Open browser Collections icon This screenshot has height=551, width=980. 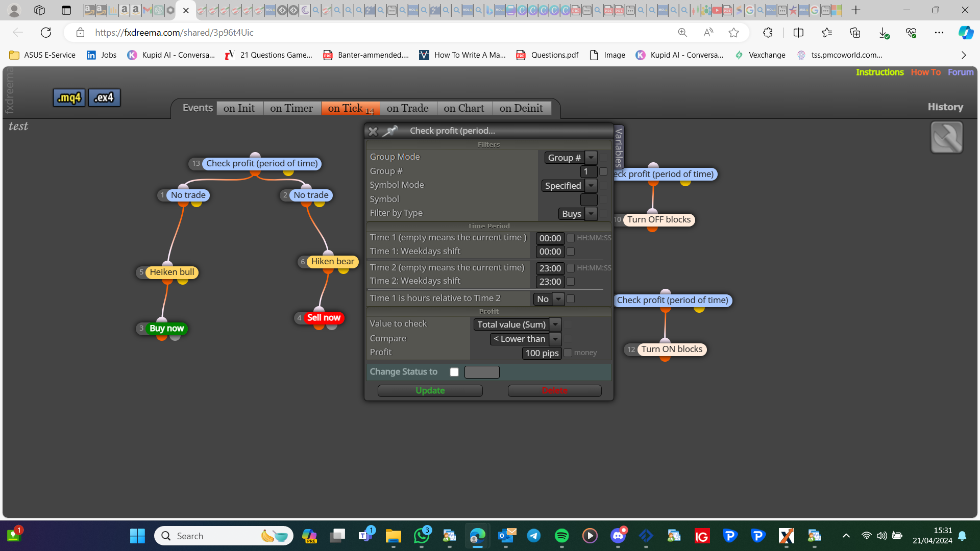click(x=855, y=33)
